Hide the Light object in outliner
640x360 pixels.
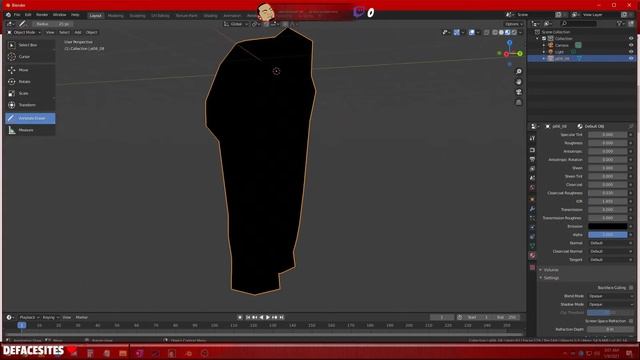click(x=631, y=52)
